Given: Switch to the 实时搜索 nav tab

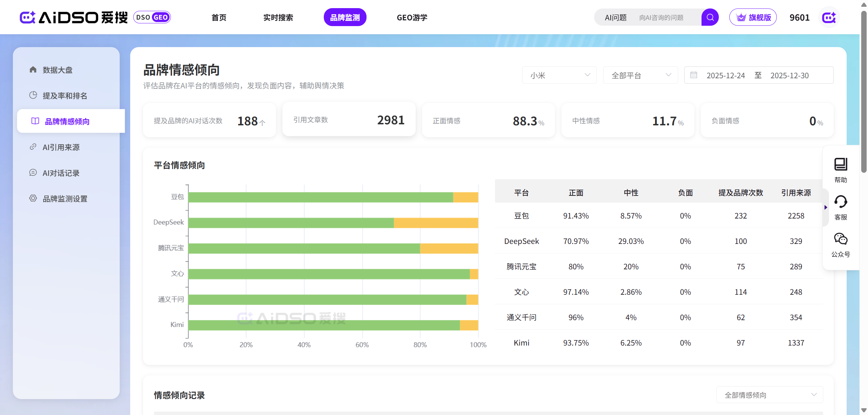Looking at the screenshot, I should click(278, 17).
